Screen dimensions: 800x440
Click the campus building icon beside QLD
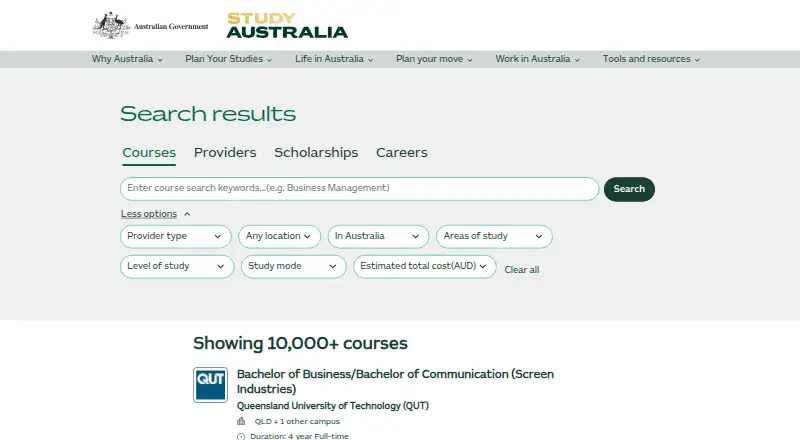click(x=241, y=421)
